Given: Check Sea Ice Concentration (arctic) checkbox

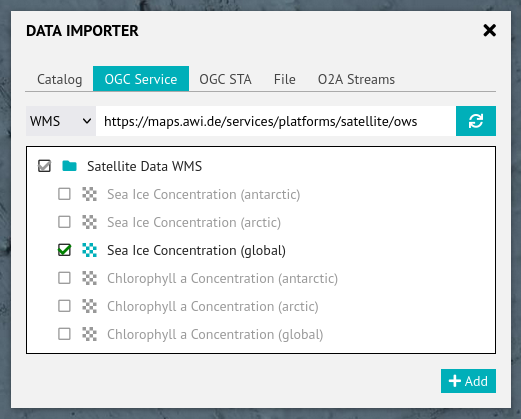Looking at the screenshot, I should point(64,222).
